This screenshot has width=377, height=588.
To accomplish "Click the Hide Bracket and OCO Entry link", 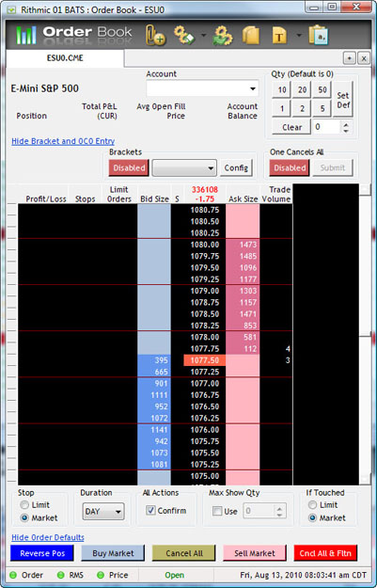I will coord(63,141).
